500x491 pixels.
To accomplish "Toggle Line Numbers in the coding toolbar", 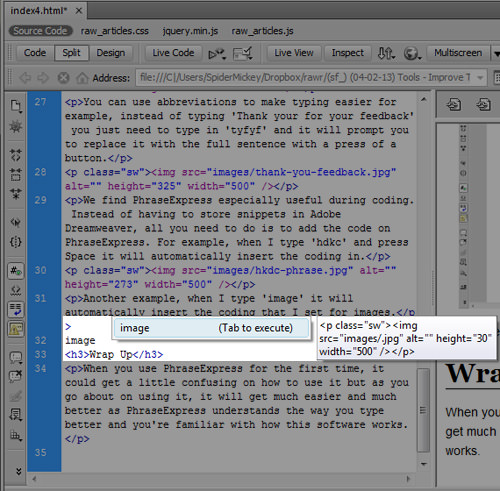I will (x=16, y=270).
